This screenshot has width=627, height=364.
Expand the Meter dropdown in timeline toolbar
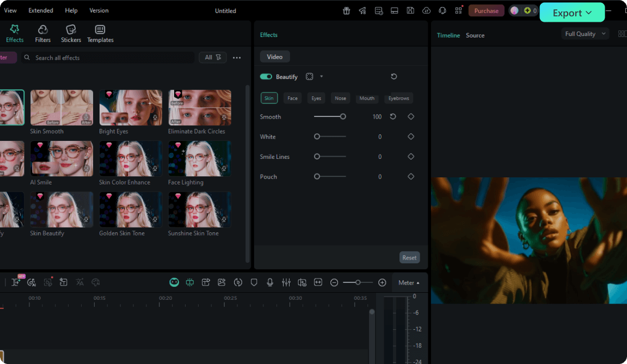(409, 282)
